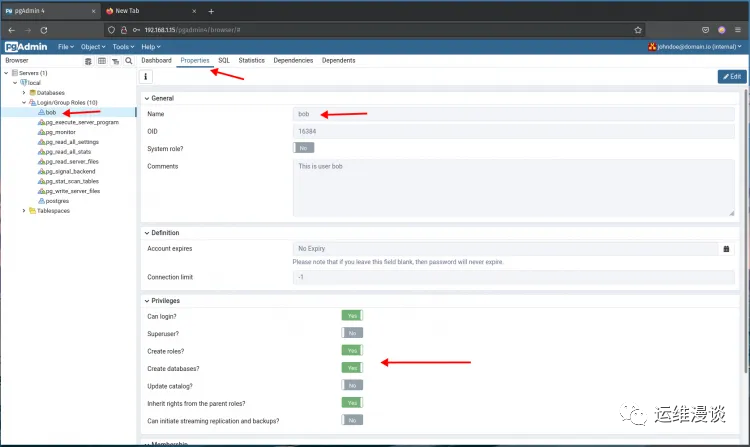Click the Edit button
Viewport: 750px width, 447px height.
[732, 76]
